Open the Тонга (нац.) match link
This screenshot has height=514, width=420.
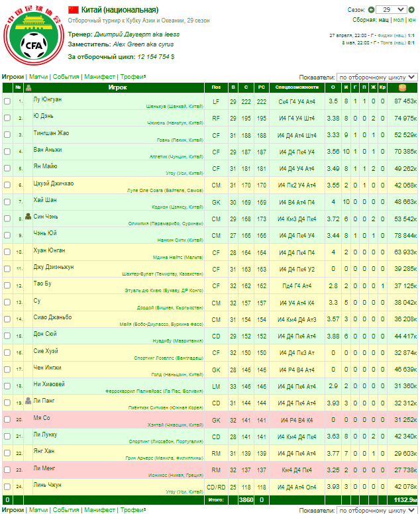[393, 43]
